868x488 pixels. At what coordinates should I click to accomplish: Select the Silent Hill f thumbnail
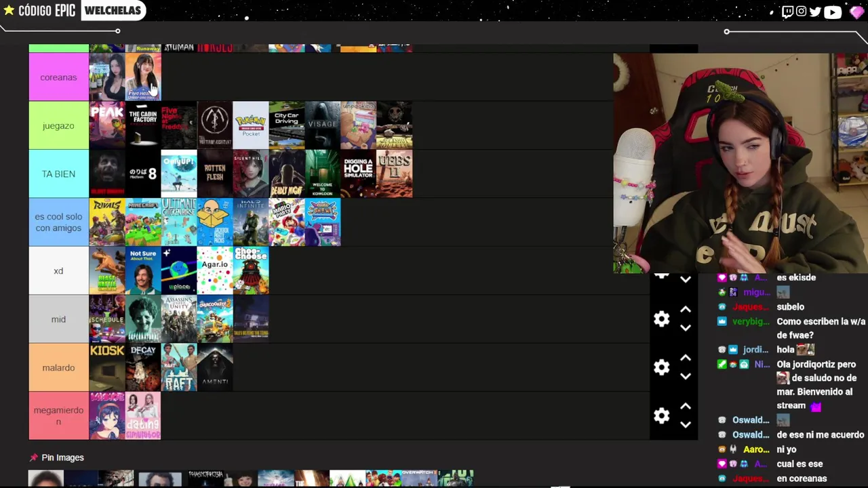click(x=251, y=174)
